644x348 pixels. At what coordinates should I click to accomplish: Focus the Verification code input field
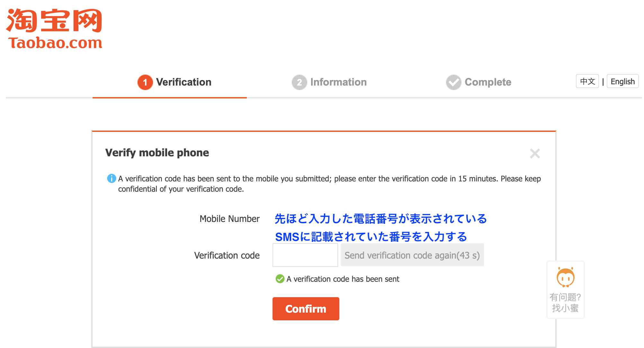305,255
